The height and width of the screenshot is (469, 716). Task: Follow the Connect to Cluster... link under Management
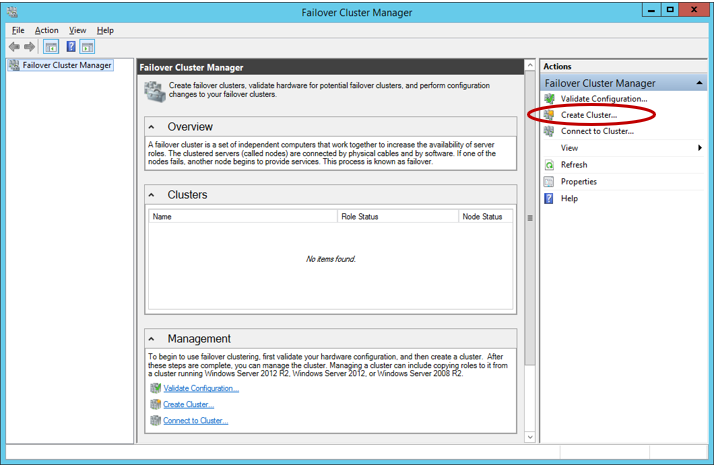[195, 420]
